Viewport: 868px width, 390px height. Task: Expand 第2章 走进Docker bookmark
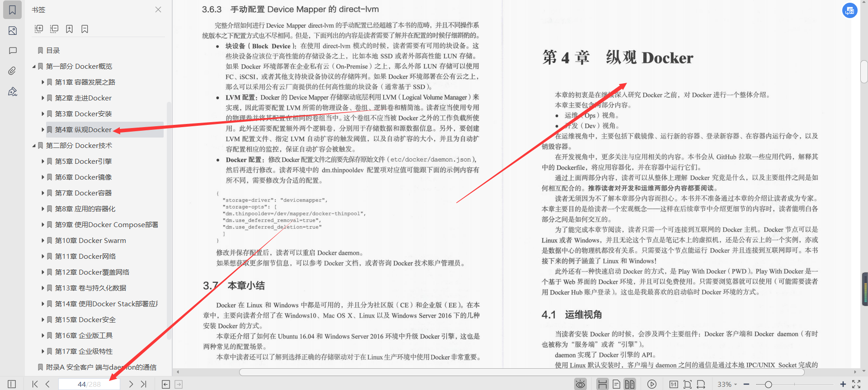[43, 98]
